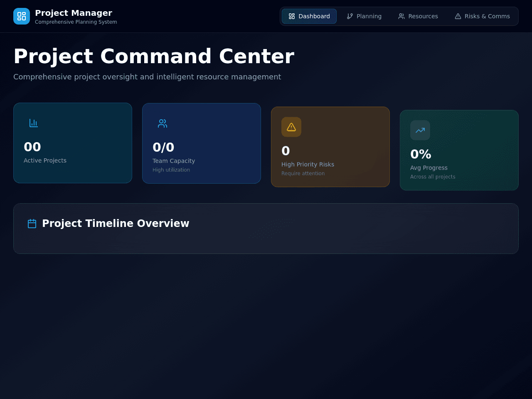The height and width of the screenshot is (399, 532).
Task: Open the Dashboard tab
Action: [x=309, y=16]
